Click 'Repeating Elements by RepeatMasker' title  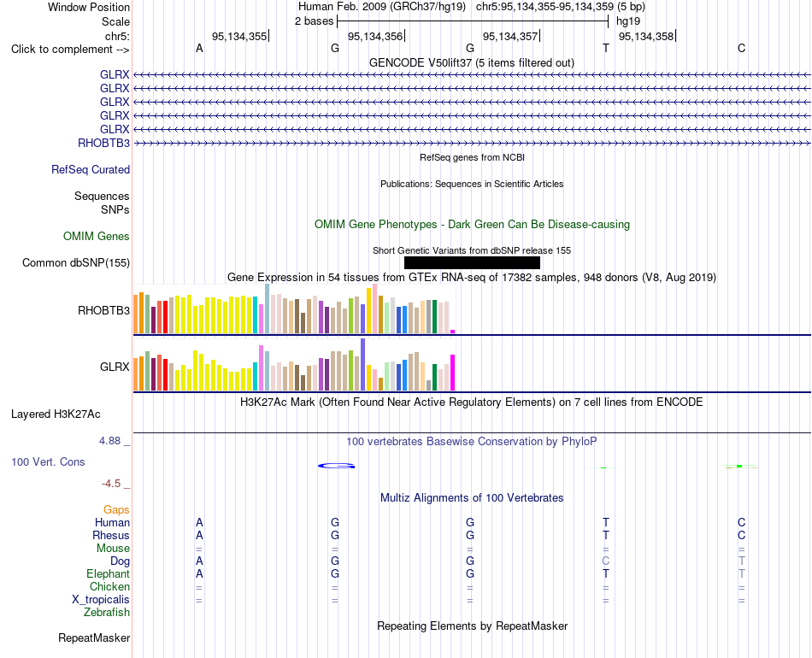[x=473, y=626]
